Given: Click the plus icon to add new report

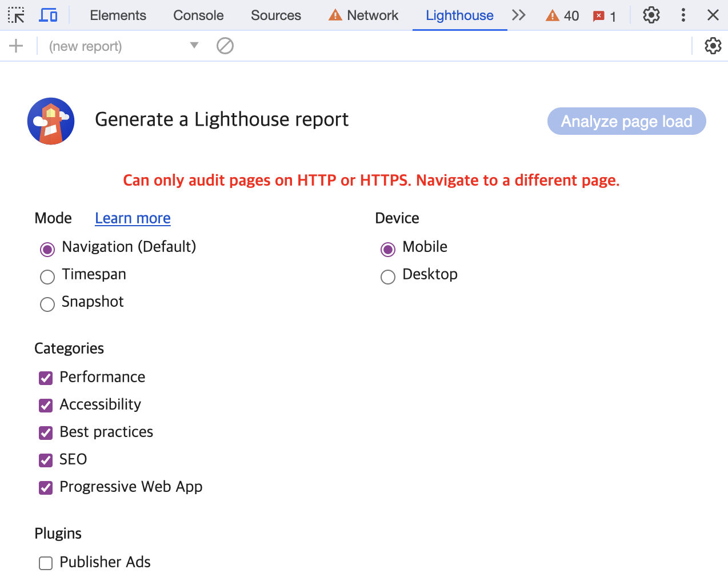Looking at the screenshot, I should pyautogui.click(x=16, y=46).
